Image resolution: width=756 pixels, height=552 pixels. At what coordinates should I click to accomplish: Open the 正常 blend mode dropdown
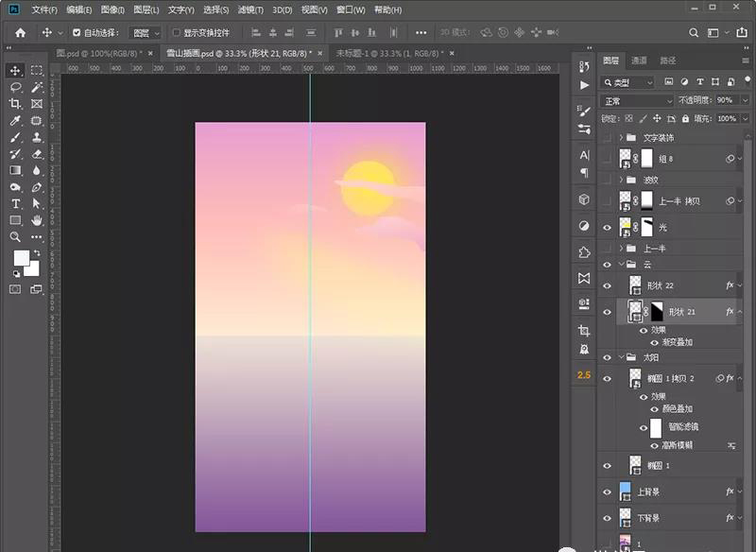tap(637, 100)
